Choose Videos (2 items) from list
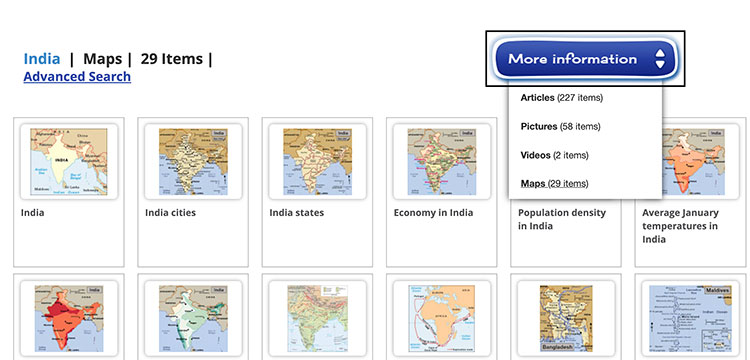The width and height of the screenshot is (750, 360). [554, 155]
